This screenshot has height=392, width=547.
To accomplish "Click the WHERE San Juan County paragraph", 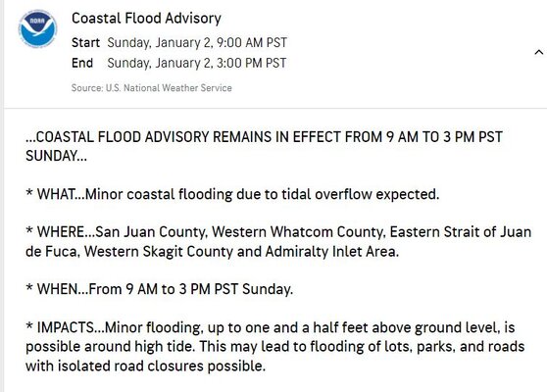I will tap(278, 242).
